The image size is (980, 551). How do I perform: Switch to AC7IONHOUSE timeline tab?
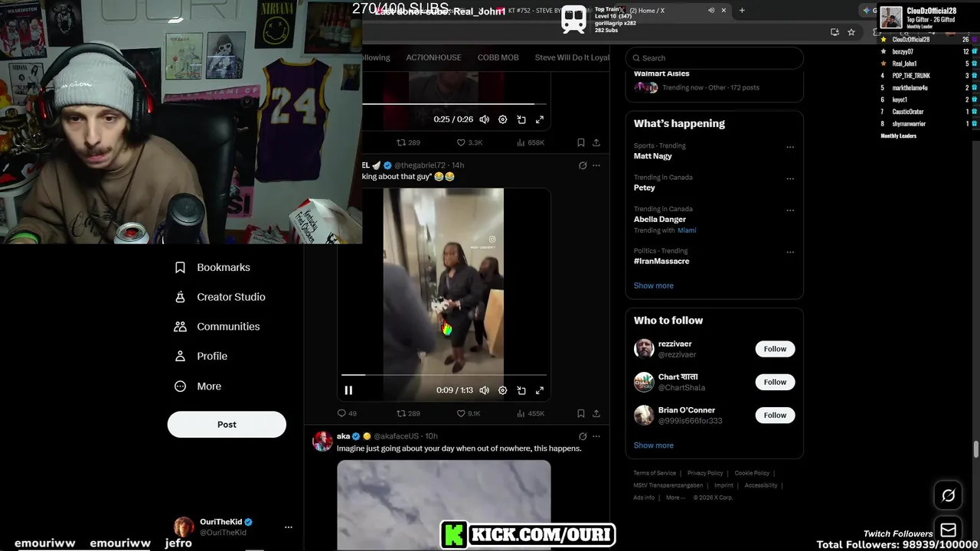433,57
